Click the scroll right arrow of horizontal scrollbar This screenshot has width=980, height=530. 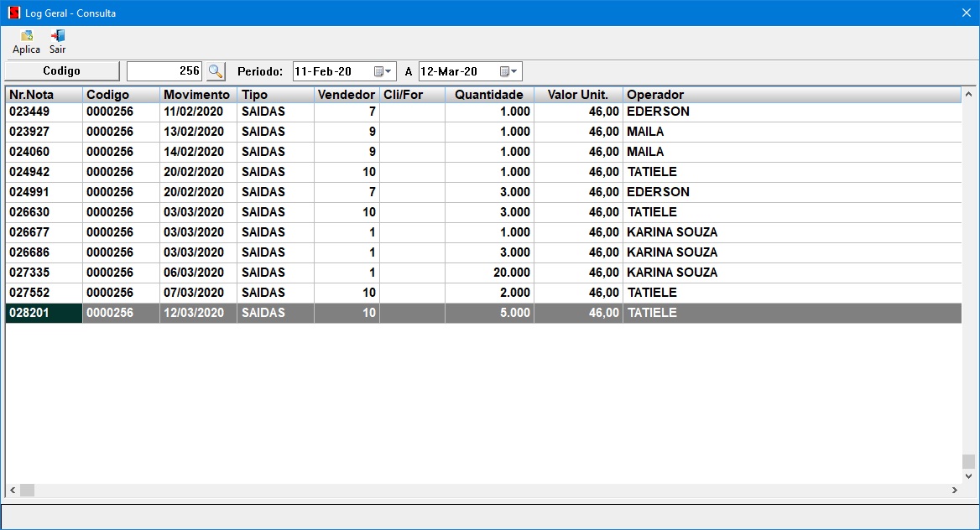pyautogui.click(x=955, y=490)
